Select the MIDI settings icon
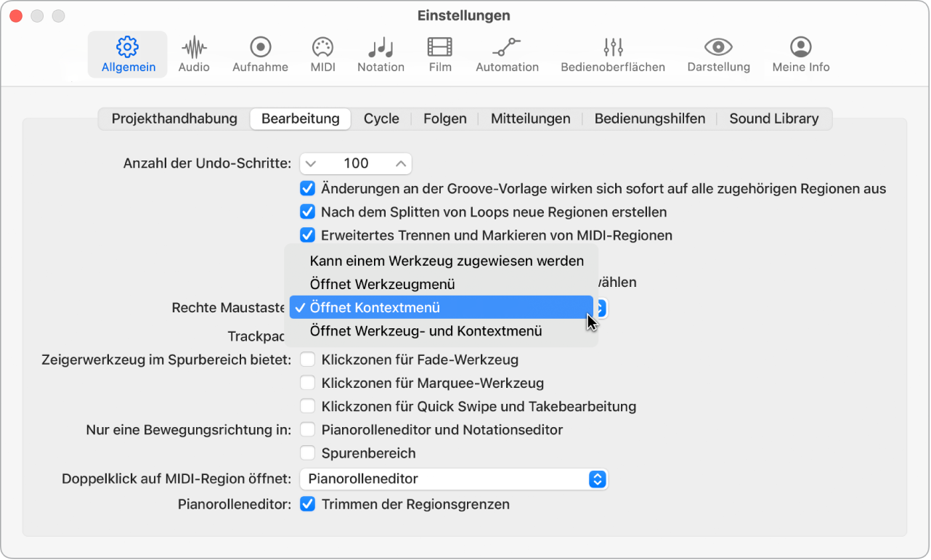 322,54
